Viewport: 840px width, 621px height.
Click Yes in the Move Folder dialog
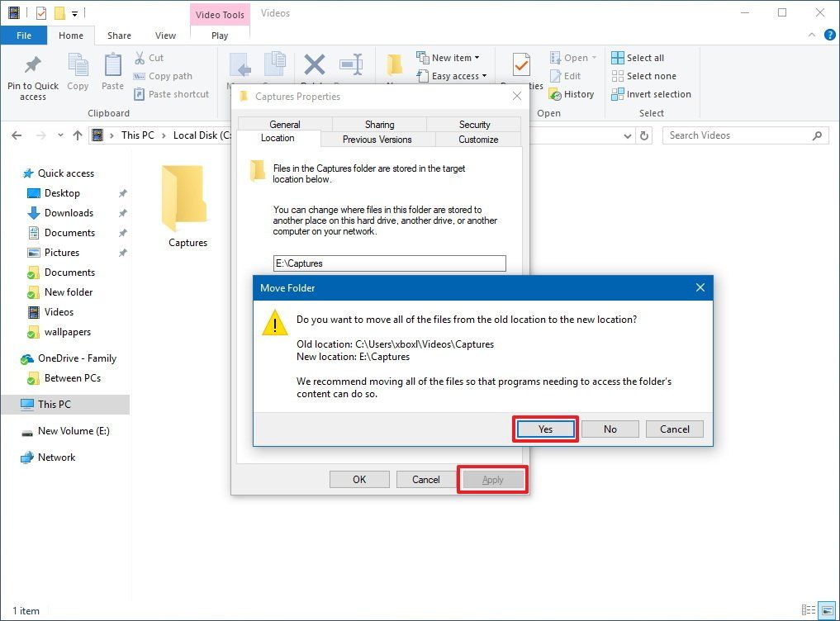[545, 429]
